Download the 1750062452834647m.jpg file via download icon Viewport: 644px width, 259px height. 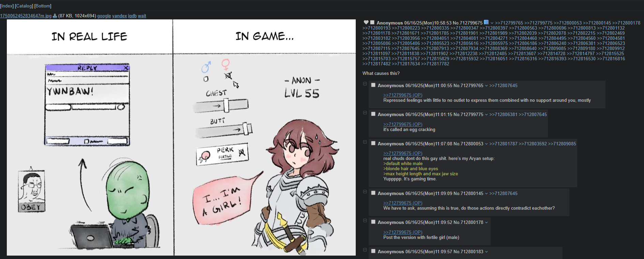[x=55, y=16]
